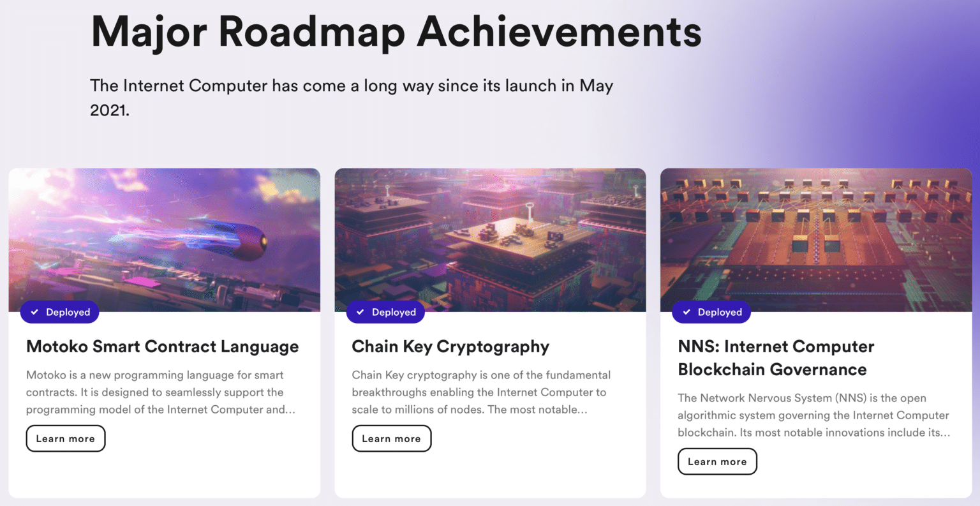
Task: Click the checkmark icon on Motoko's Deployed badge
Action: click(35, 312)
